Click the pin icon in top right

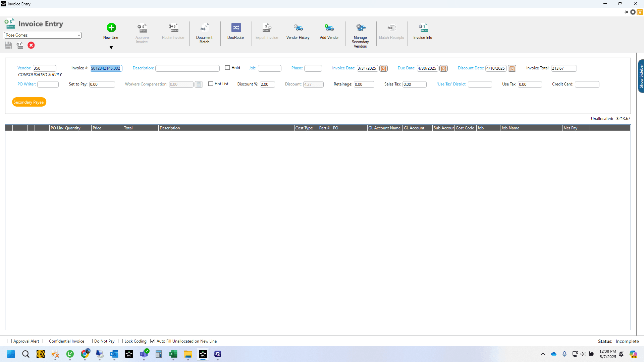(x=626, y=12)
